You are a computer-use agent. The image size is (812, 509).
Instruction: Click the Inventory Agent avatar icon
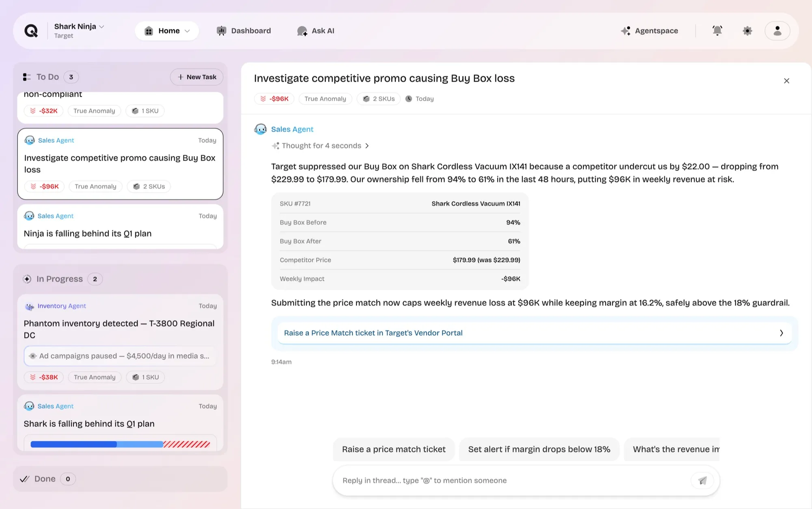click(x=29, y=306)
